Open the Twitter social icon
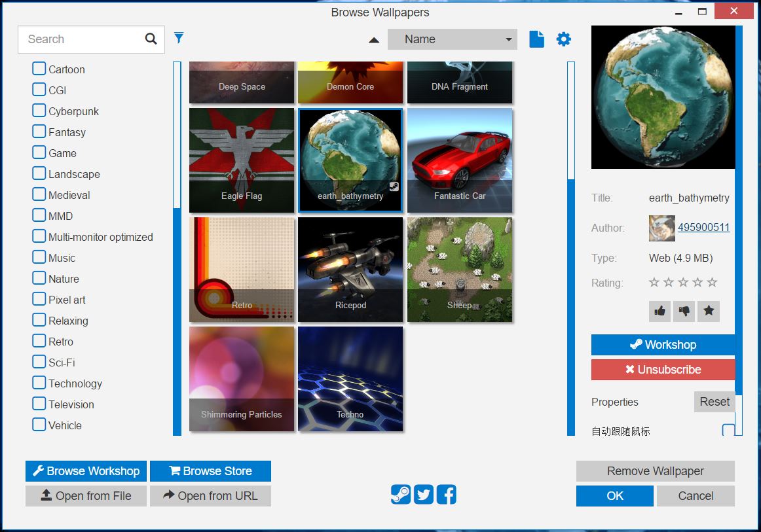The width and height of the screenshot is (761, 532). [424, 495]
